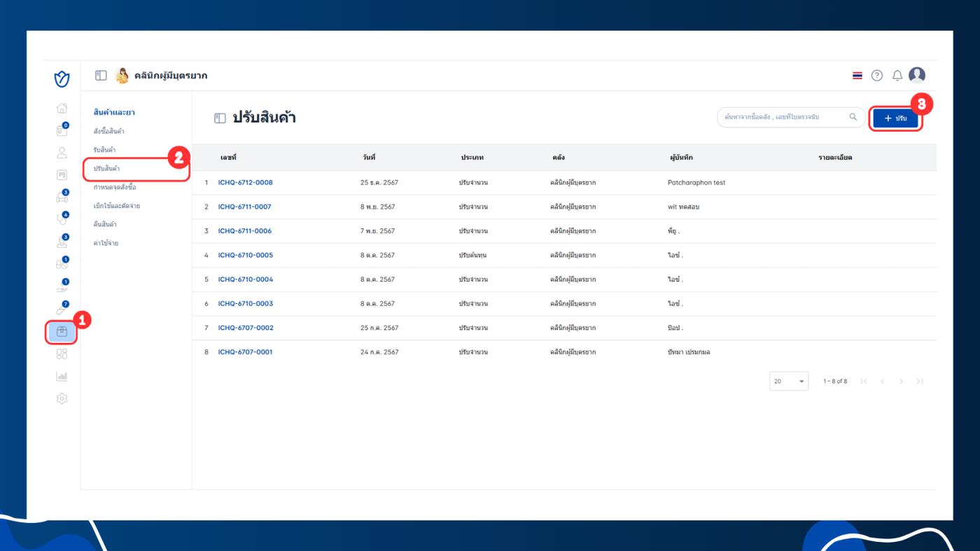Click the tulip shield logo in the sidebar
Screen dimensions: 980x551
tap(62, 79)
